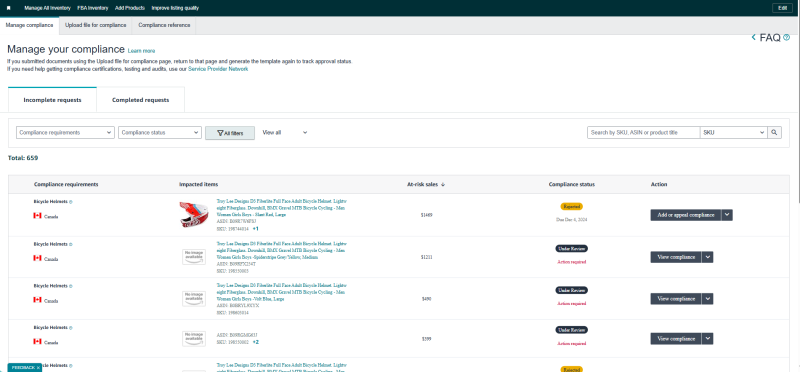Click Canada flag in the $490 row
Image resolution: width=800 pixels, height=372 pixels.
pyautogui.click(x=37, y=300)
